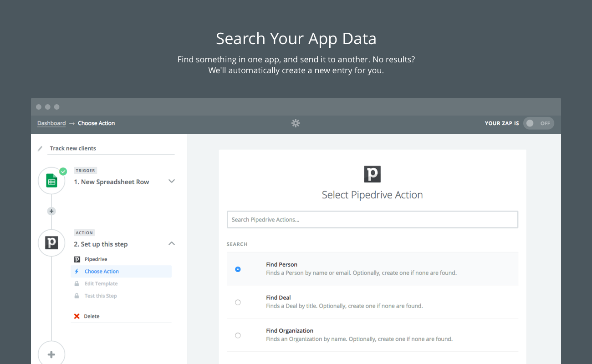The width and height of the screenshot is (592, 364).
Task: Click the Pipedrive action step icon
Action: coord(51,243)
